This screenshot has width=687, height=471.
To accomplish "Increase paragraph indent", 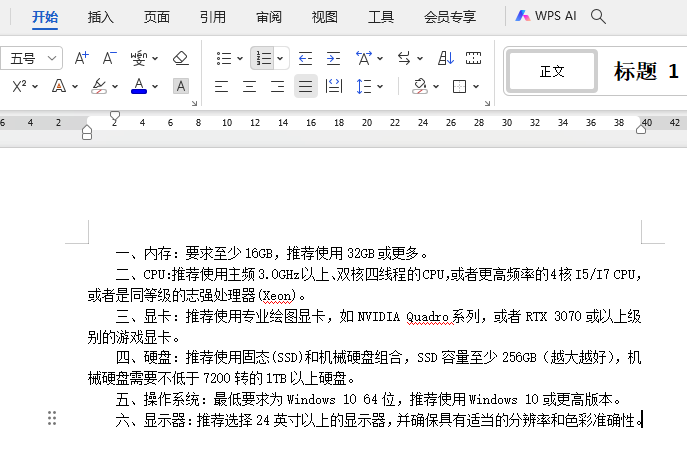I will tap(333, 58).
